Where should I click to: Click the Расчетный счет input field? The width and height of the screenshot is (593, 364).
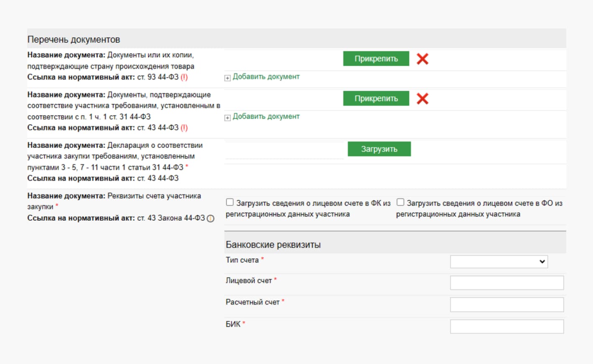pos(507,305)
